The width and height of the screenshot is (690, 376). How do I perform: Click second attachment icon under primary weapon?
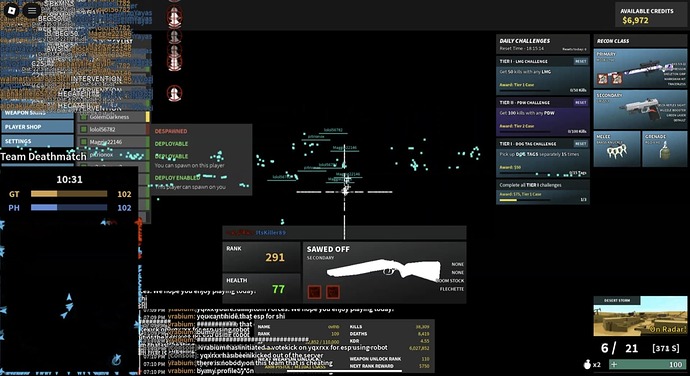(617, 79)
